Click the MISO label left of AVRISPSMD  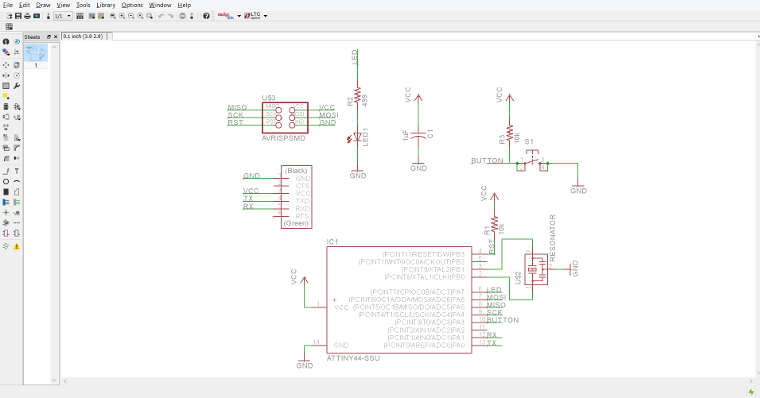pyautogui.click(x=238, y=108)
